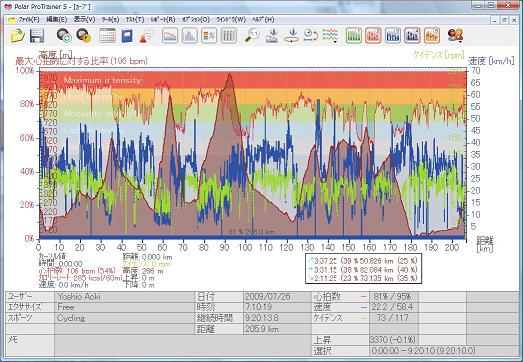Select the curve graph view icon

170,35
